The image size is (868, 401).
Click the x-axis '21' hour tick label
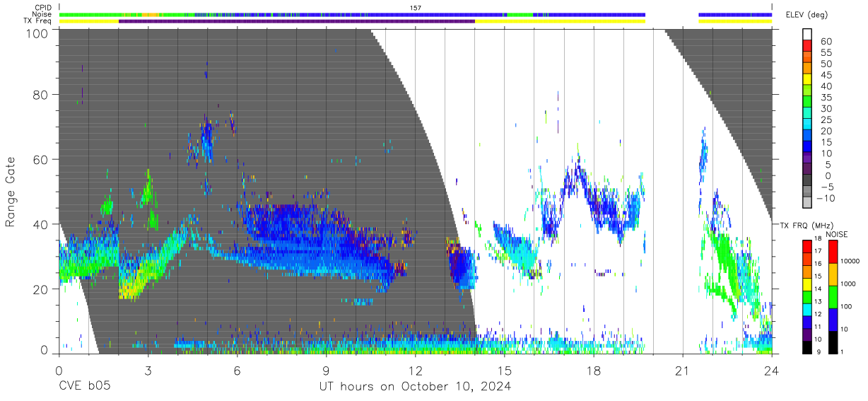(682, 370)
